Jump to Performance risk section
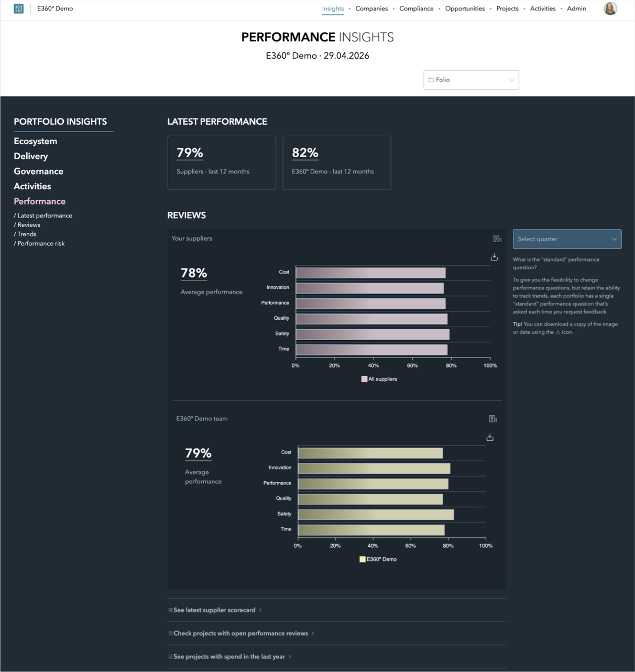The width and height of the screenshot is (635, 672). (x=39, y=244)
